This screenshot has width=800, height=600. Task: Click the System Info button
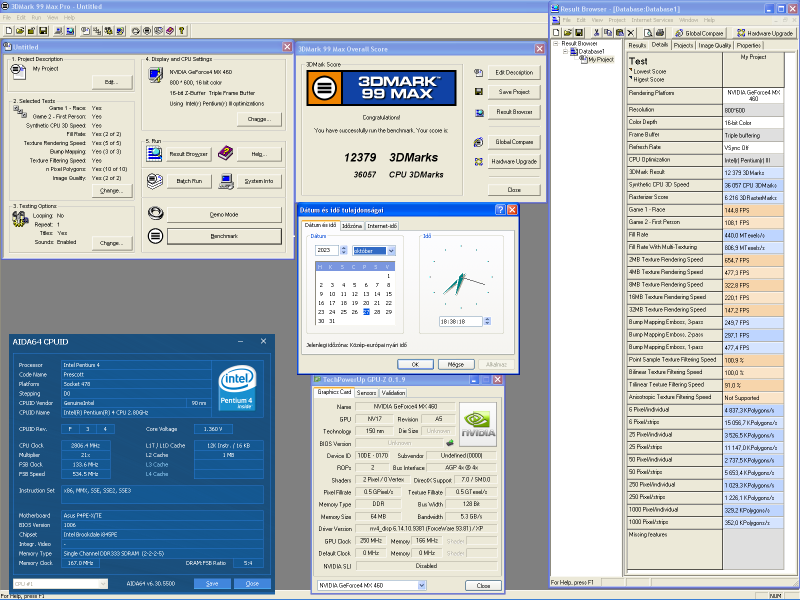(x=259, y=181)
